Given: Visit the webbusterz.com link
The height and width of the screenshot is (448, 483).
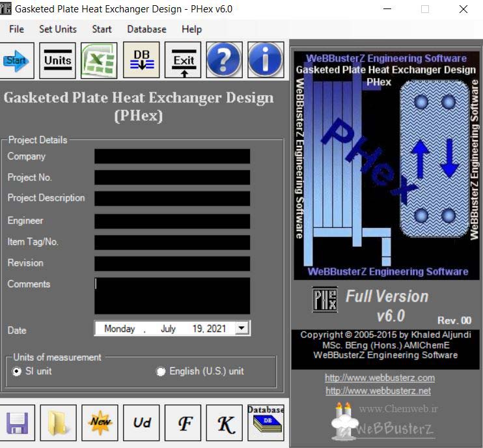Looking at the screenshot, I should 379,378.
